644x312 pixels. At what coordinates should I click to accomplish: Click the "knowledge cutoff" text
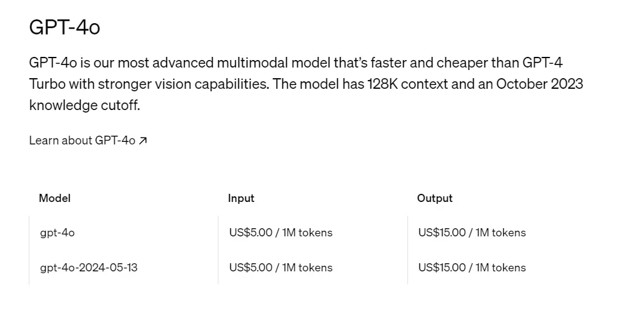tap(84, 105)
